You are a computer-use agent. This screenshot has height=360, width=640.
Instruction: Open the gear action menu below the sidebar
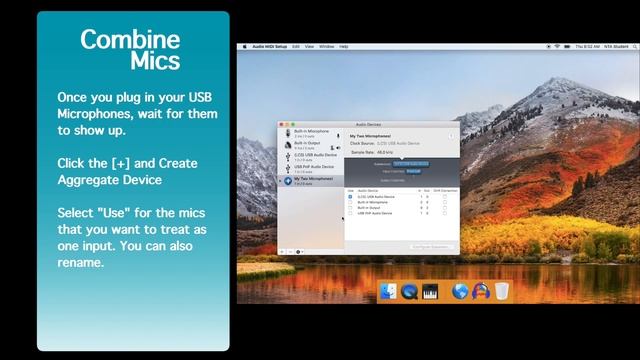coord(300,252)
